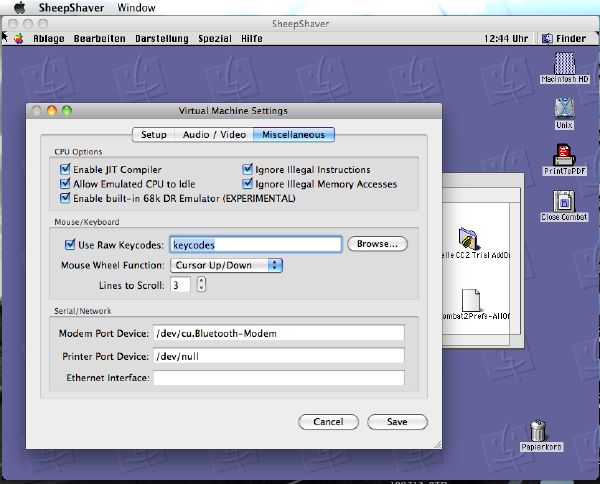Open the Ablage menu

point(49,39)
